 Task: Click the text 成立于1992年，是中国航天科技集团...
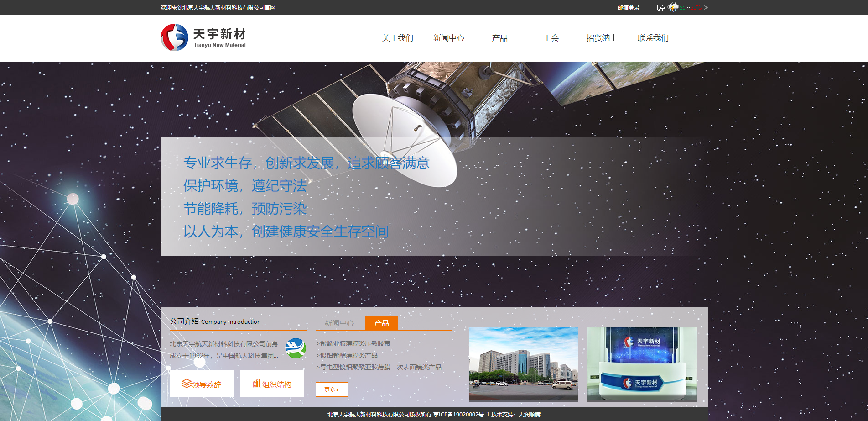tap(224, 356)
